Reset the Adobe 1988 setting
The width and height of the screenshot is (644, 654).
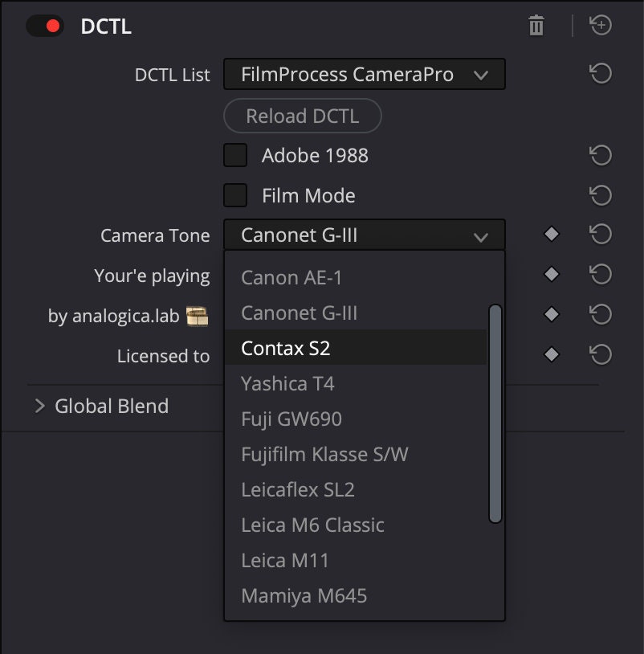click(601, 155)
